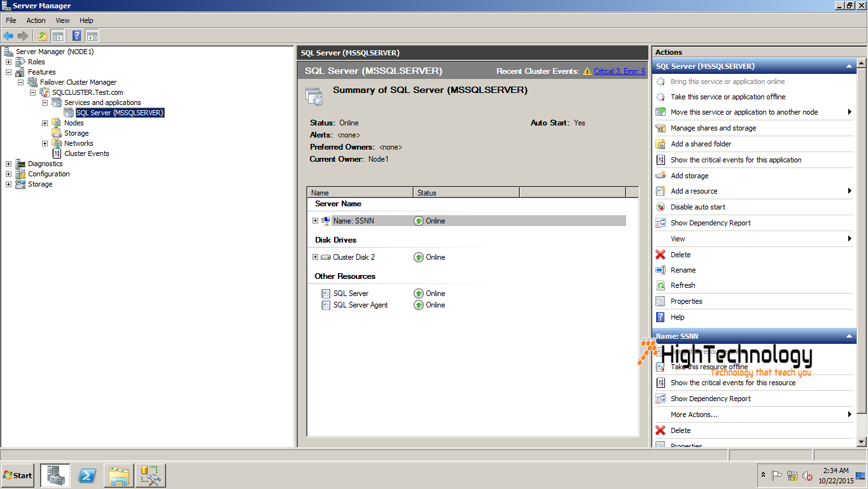Expand the Configuration tree node

(8, 174)
